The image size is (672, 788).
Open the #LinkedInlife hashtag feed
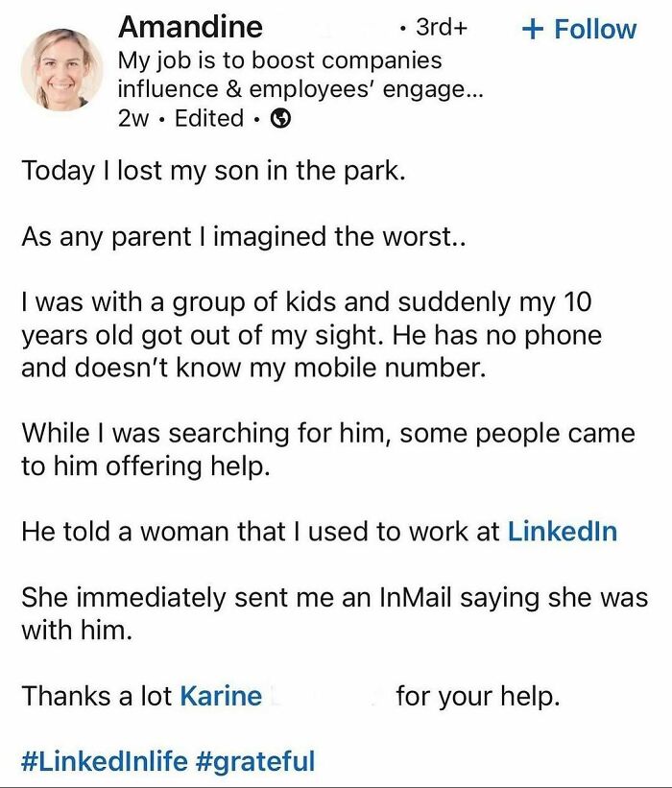(x=108, y=758)
